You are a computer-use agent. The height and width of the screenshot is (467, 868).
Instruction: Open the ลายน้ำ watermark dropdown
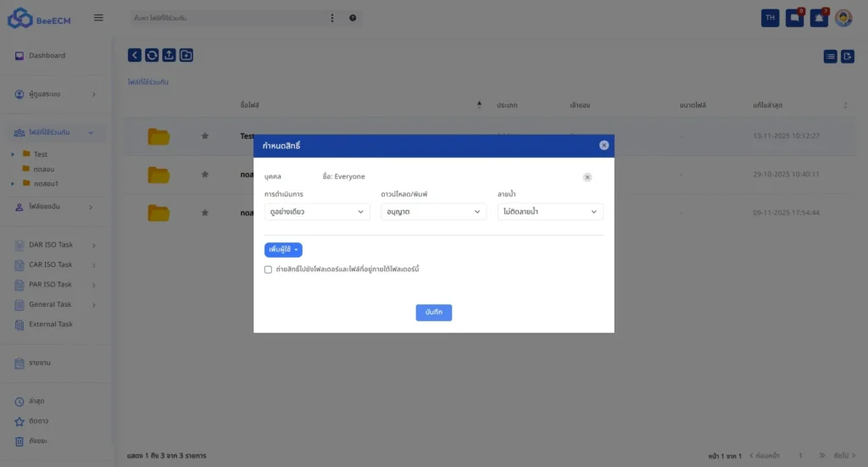[550, 212]
